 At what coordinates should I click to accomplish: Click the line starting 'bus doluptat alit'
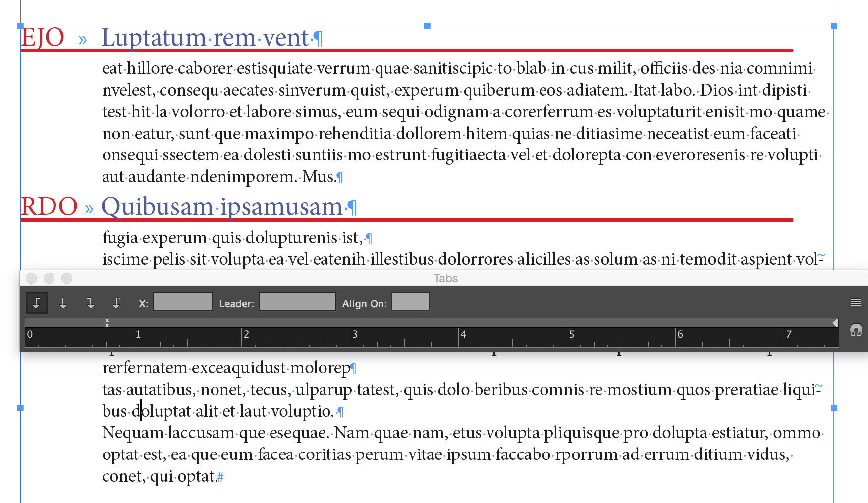click(x=218, y=411)
